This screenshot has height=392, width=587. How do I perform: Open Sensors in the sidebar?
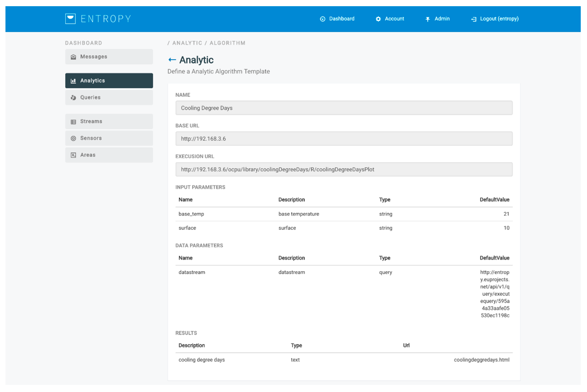[109, 138]
